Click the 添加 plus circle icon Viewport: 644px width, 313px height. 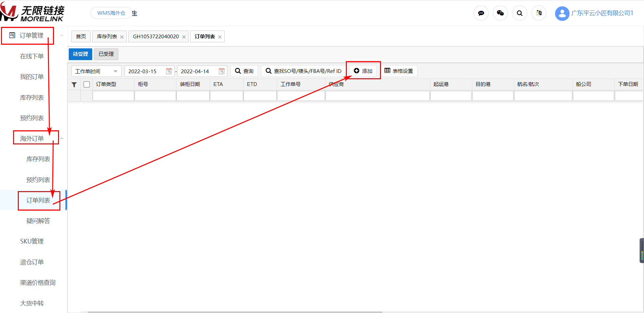click(x=357, y=71)
